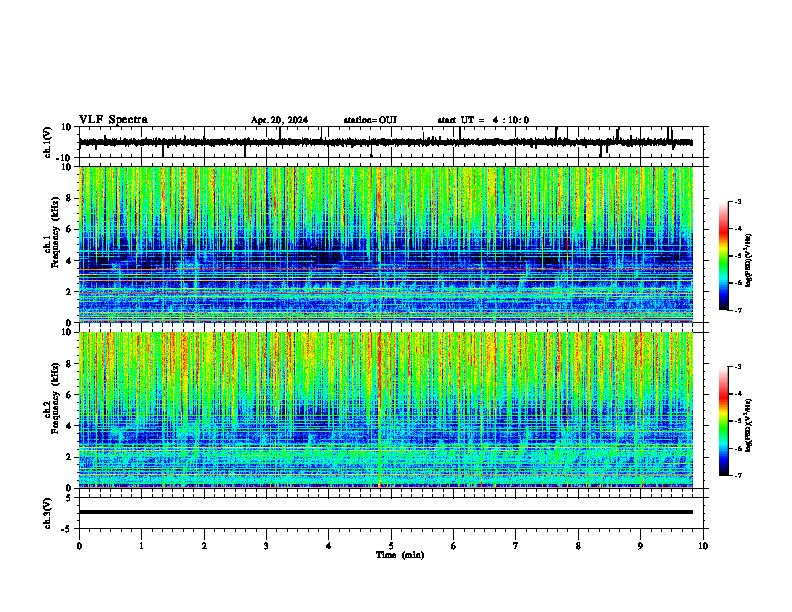Click the time axis tick label "2"

(204, 545)
